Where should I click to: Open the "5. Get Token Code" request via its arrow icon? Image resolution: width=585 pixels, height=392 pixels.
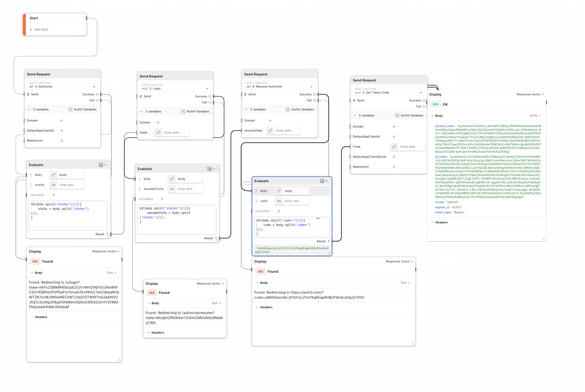click(421, 92)
